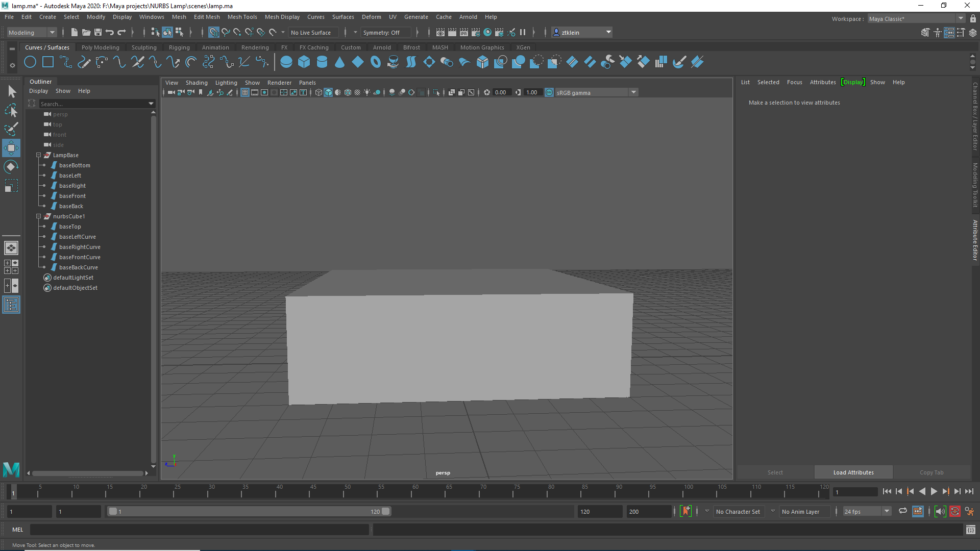Open the Render View from the status line

[440, 32]
